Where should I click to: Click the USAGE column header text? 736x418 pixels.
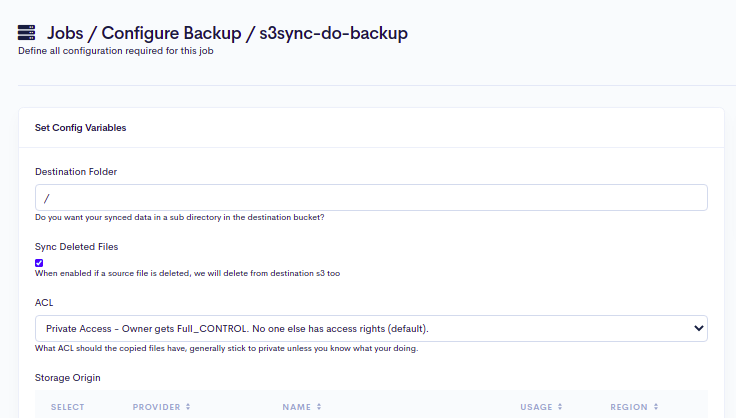(536, 407)
